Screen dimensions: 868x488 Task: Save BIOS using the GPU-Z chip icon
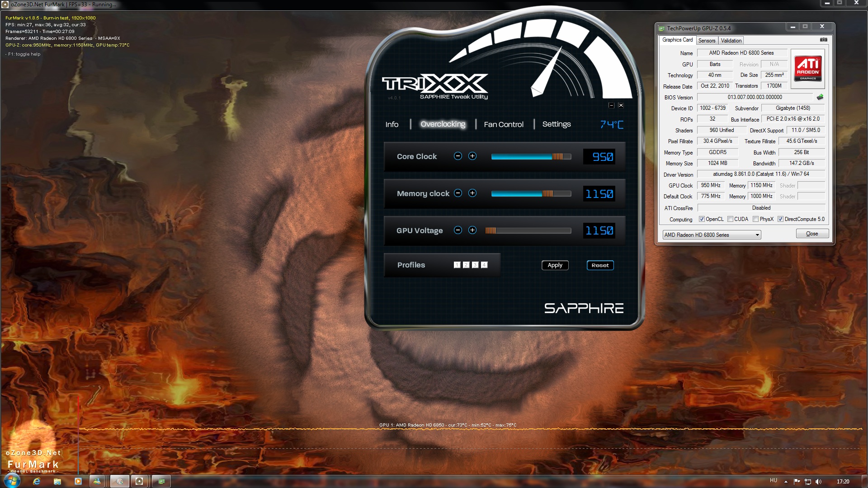tap(820, 97)
